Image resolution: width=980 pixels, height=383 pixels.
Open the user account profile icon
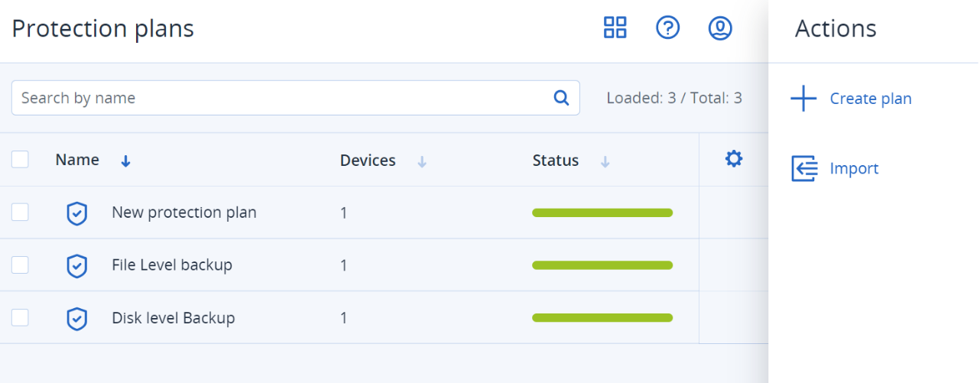tap(720, 28)
